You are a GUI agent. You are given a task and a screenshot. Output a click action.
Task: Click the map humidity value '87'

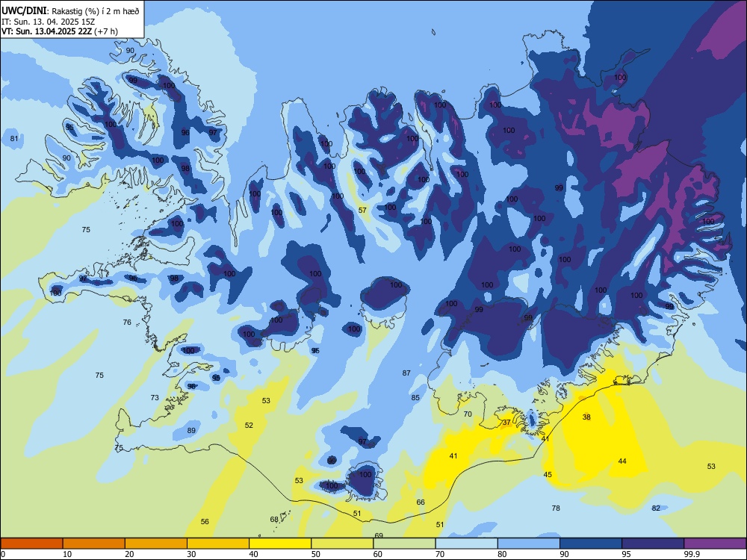coord(406,373)
